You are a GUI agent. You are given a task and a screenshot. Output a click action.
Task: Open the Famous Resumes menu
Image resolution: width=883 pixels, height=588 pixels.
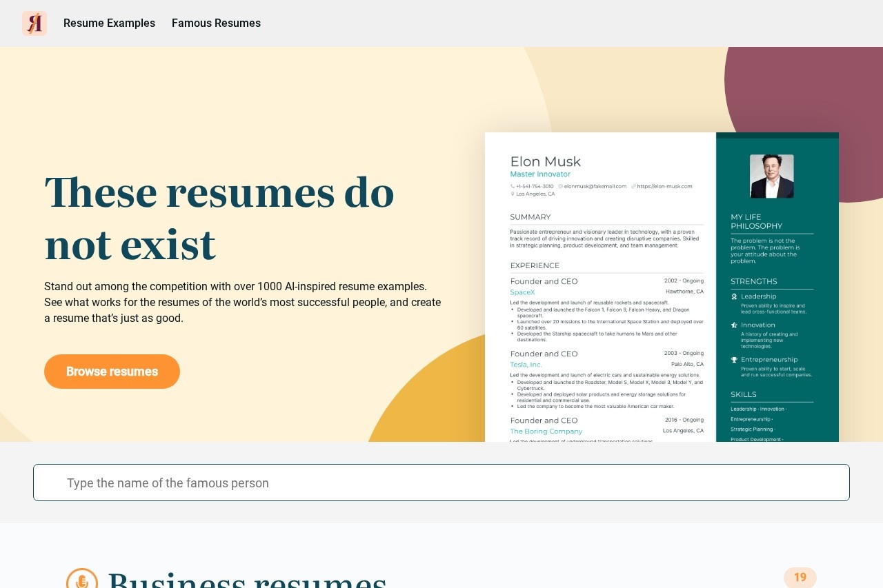[216, 23]
